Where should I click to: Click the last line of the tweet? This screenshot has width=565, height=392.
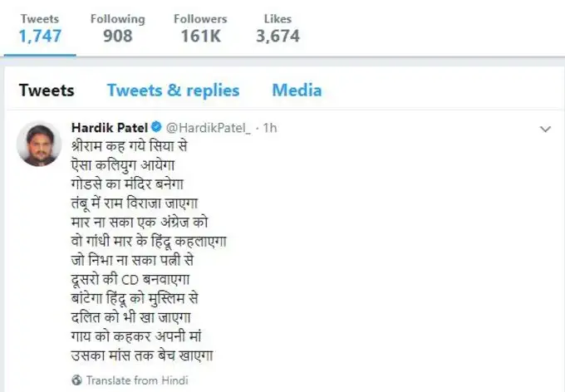142,355
